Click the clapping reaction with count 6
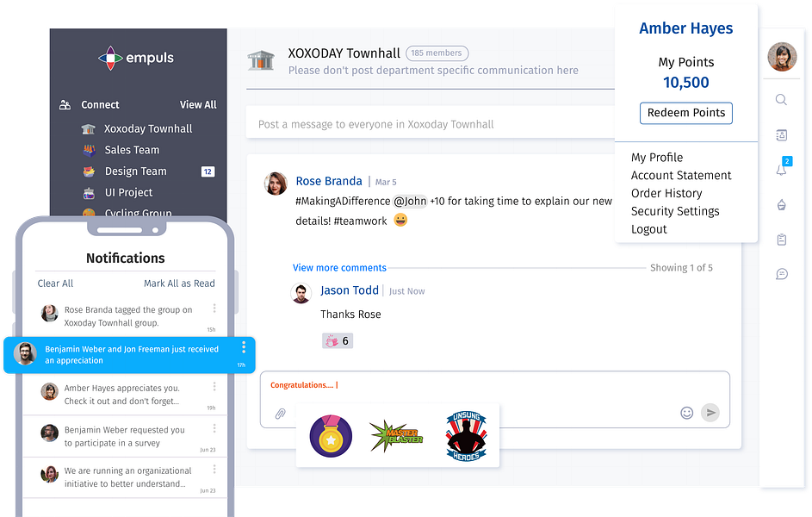 click(338, 341)
